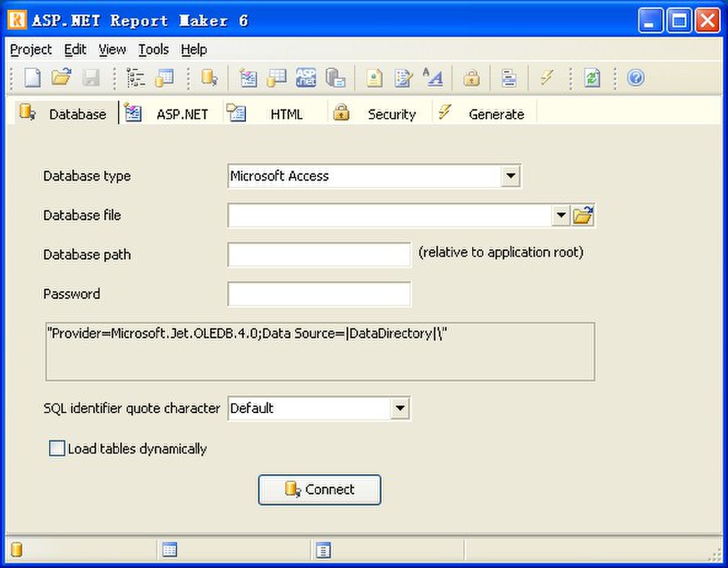Viewport: 728px width, 568px height.
Task: Switch to the HTML tab
Action: pos(276,113)
